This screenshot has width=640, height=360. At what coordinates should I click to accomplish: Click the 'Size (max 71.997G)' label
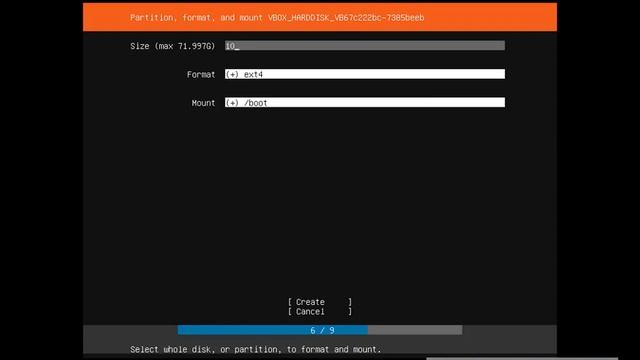(x=172, y=46)
